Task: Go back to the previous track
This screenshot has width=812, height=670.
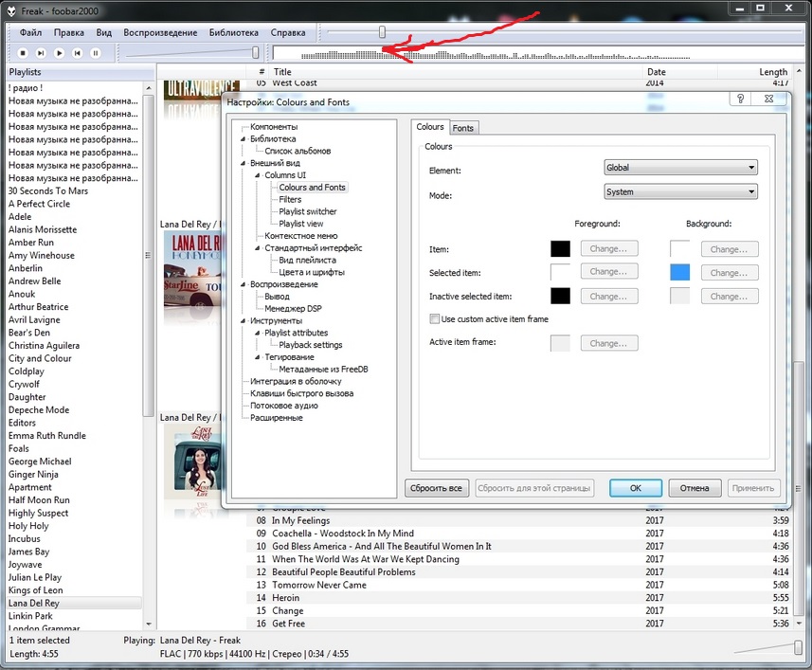Action: 77,53
